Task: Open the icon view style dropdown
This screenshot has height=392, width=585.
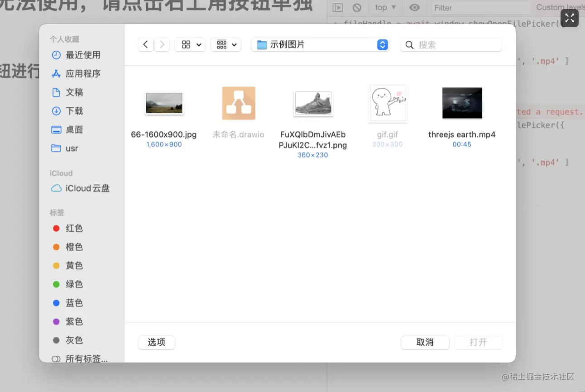Action: [x=190, y=44]
